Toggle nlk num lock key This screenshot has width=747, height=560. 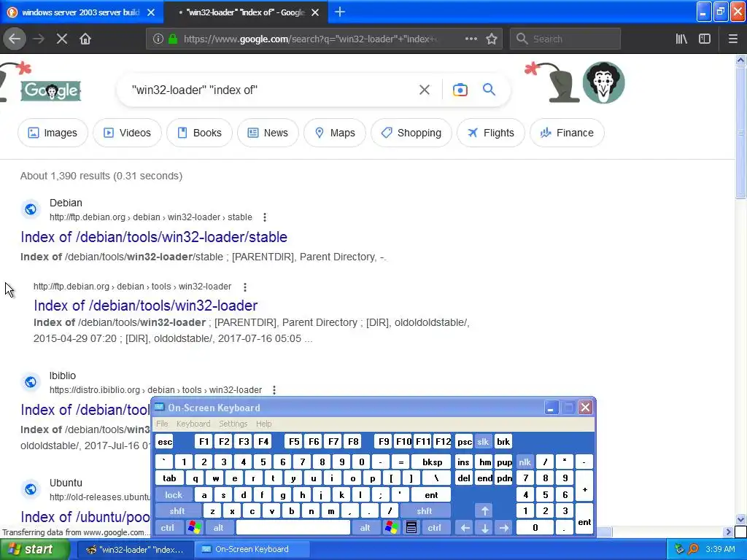click(525, 462)
